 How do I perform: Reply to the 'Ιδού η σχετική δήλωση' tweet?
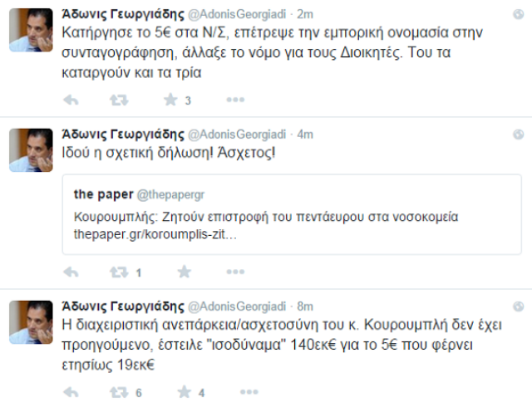pos(71,272)
